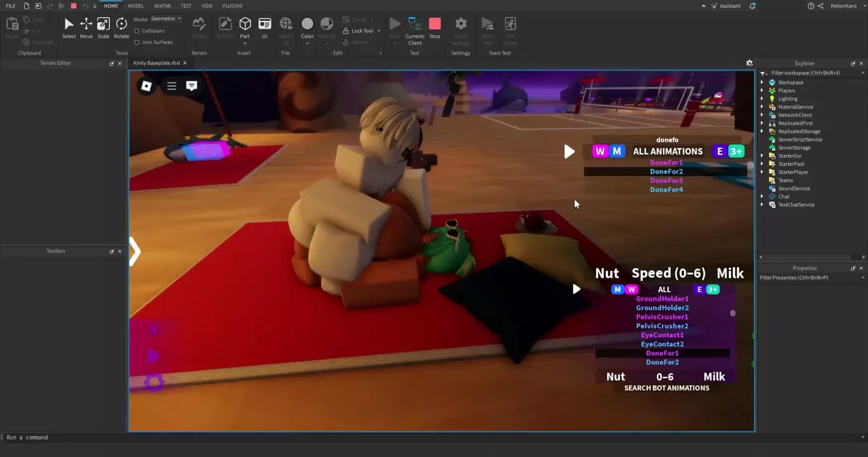This screenshot has height=457, width=868.
Task: Open the in-game chat bubble icon
Action: coord(192,86)
